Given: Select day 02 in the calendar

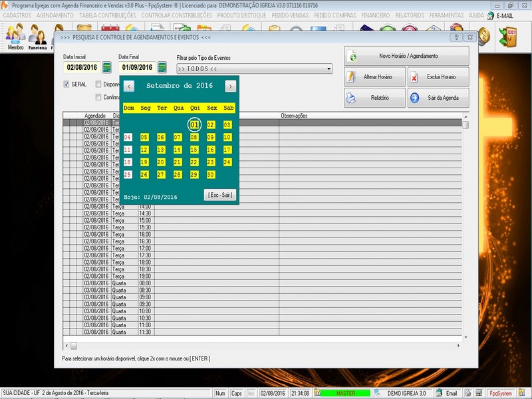Looking at the screenshot, I should click(211, 125).
